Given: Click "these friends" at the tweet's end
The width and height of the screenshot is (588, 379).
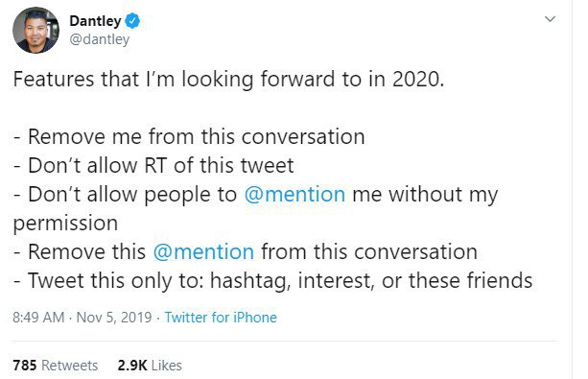Looking at the screenshot, I should coord(471,280).
